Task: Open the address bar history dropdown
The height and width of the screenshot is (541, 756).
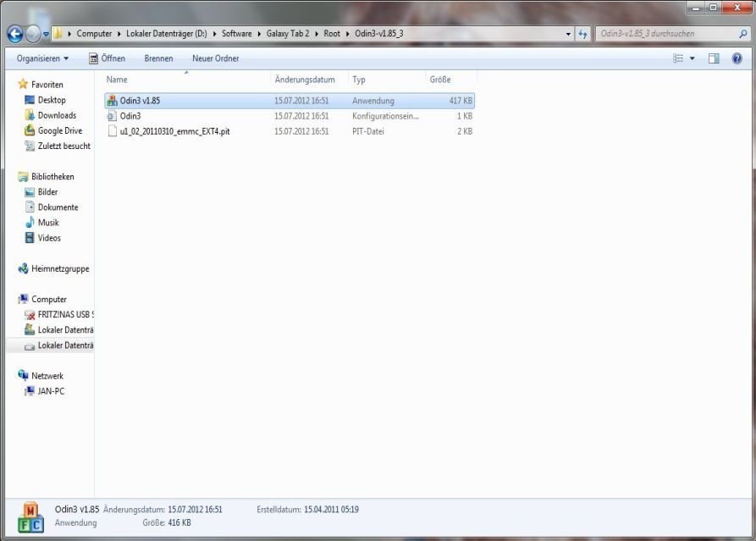Action: [568, 34]
